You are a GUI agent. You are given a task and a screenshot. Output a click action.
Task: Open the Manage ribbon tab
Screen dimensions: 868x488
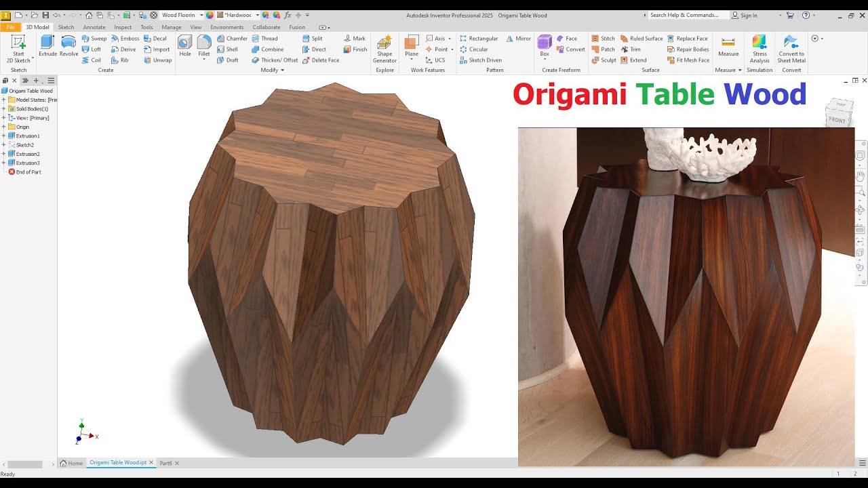[x=172, y=27]
